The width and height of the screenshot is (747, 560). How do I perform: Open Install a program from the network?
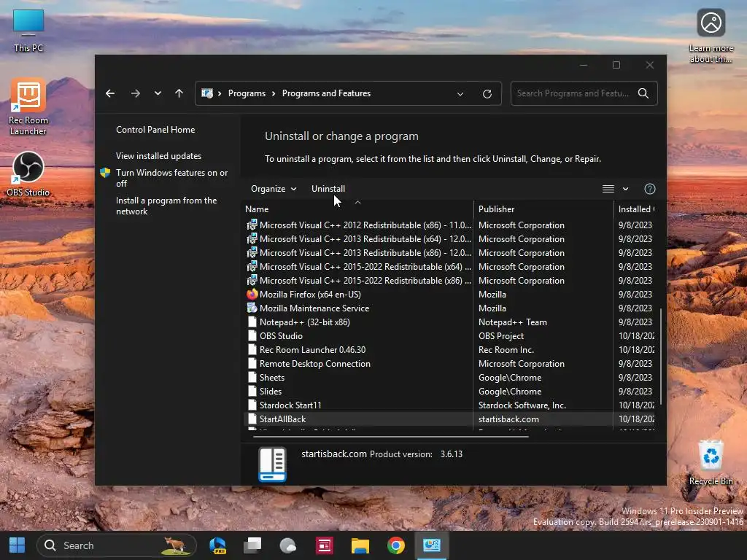166,206
